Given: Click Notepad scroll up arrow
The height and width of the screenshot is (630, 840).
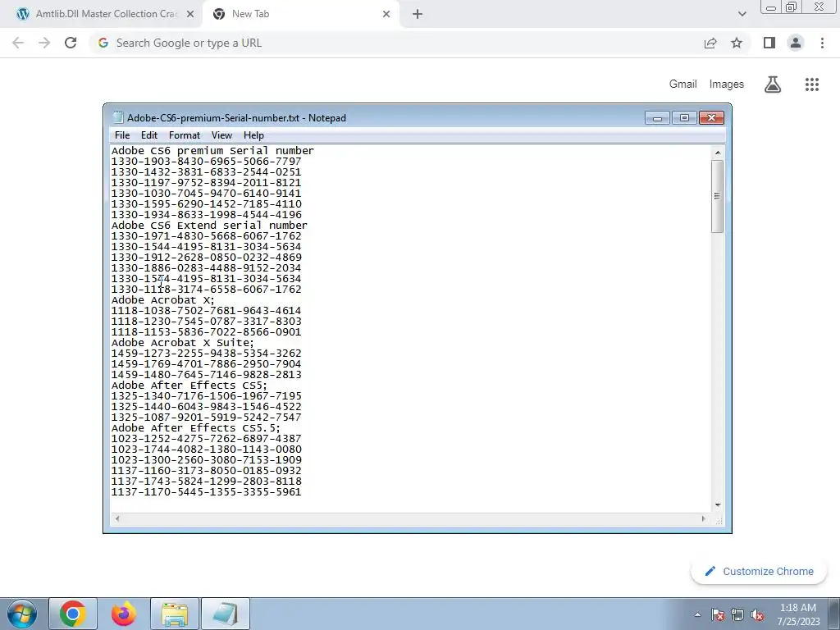Looking at the screenshot, I should (717, 153).
